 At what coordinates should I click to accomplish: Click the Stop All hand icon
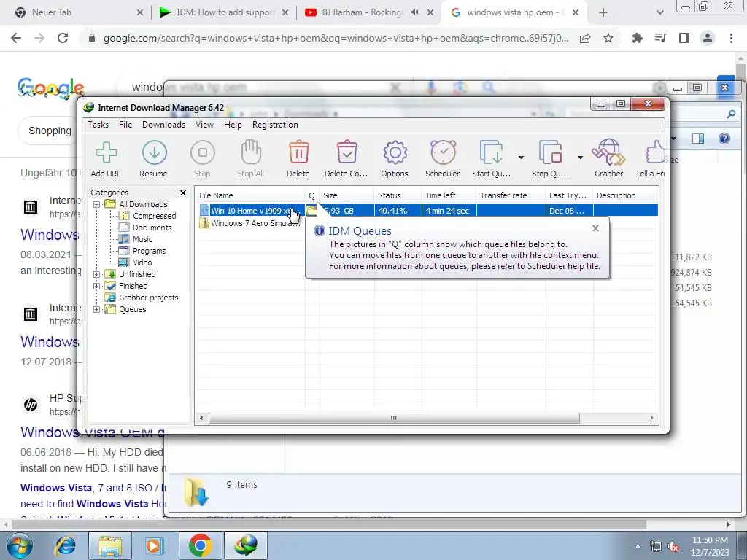(251, 159)
